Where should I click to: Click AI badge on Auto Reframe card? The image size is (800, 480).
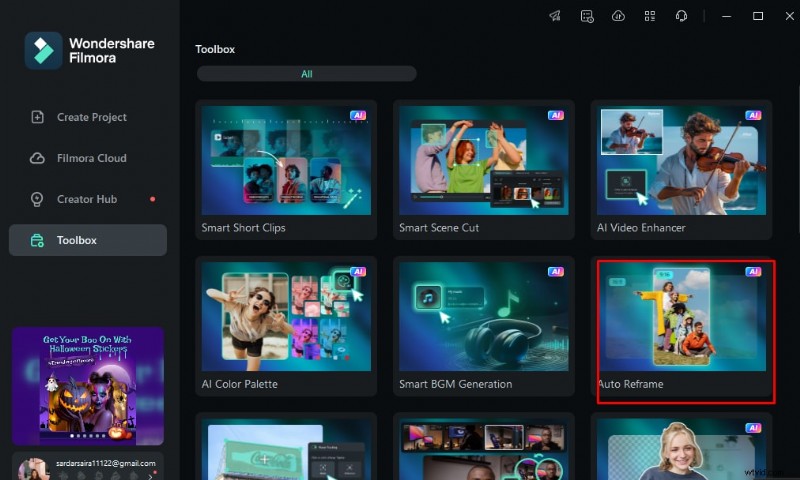click(x=753, y=271)
